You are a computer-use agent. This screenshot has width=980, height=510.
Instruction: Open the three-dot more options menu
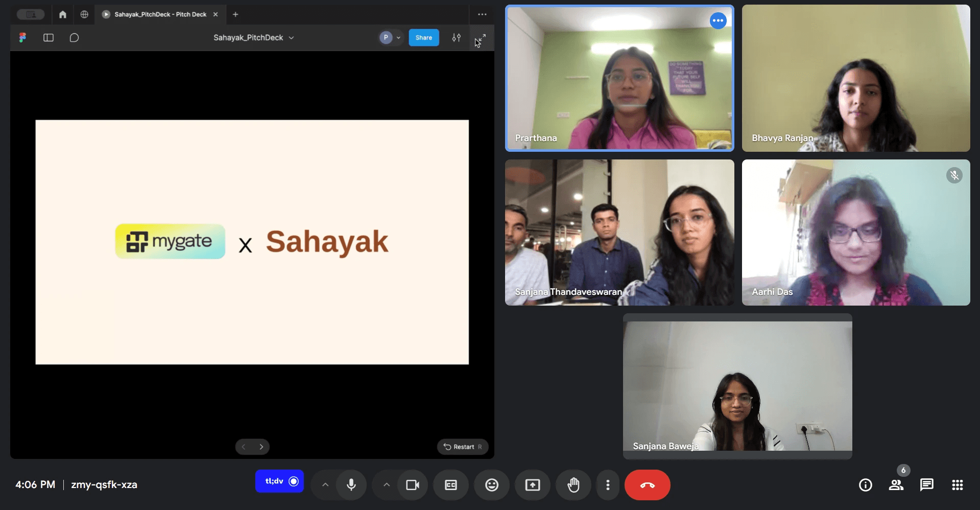608,485
